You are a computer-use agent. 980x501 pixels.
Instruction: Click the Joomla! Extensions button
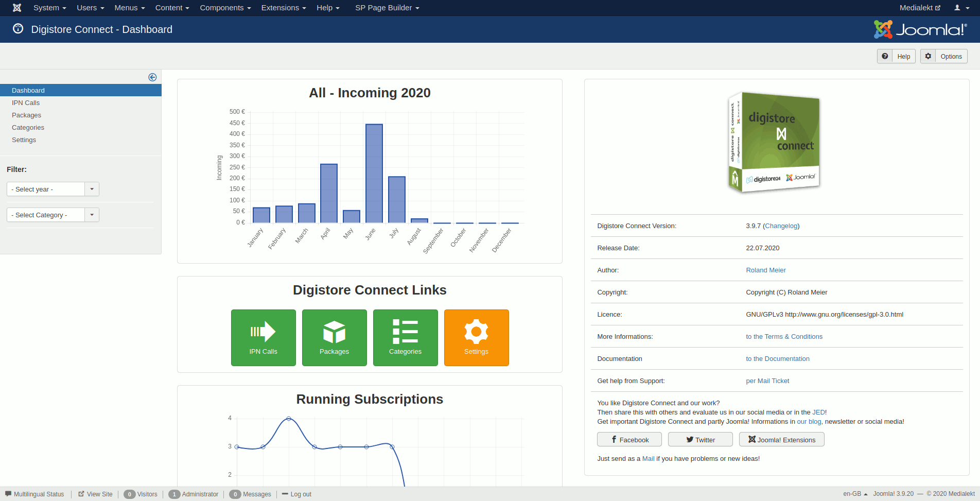(782, 439)
